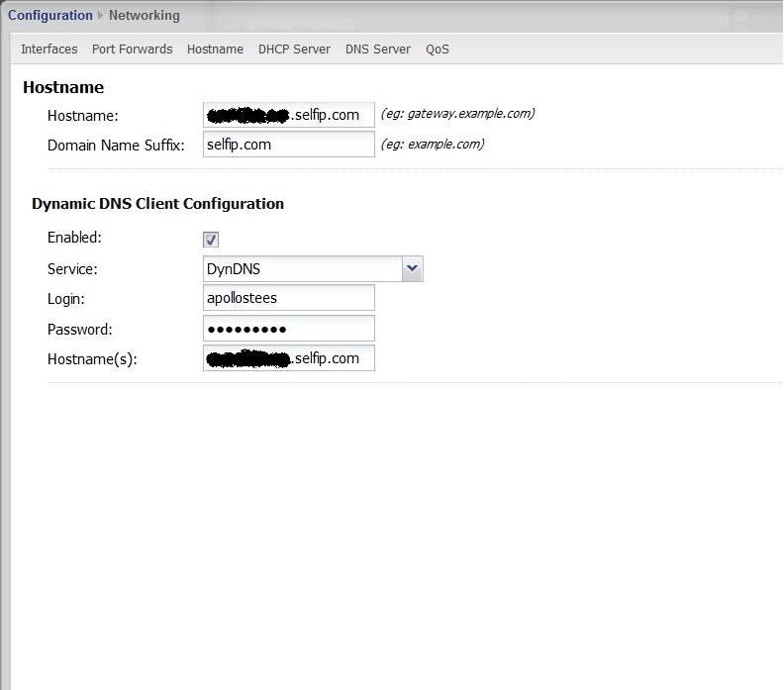This screenshot has height=690, width=784.
Task: Uncheck the Dynamic DNS Enabled checkbox
Action: tap(211, 240)
